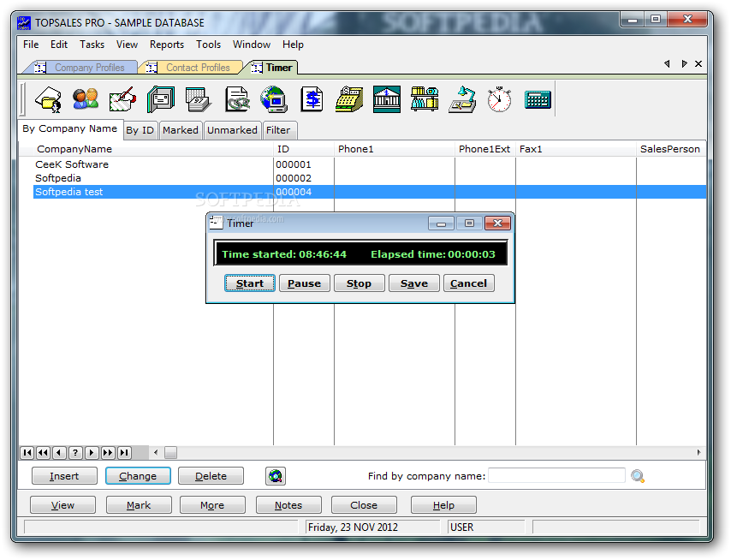Click the Change button
This screenshot has width=731, height=560.
tap(138, 476)
